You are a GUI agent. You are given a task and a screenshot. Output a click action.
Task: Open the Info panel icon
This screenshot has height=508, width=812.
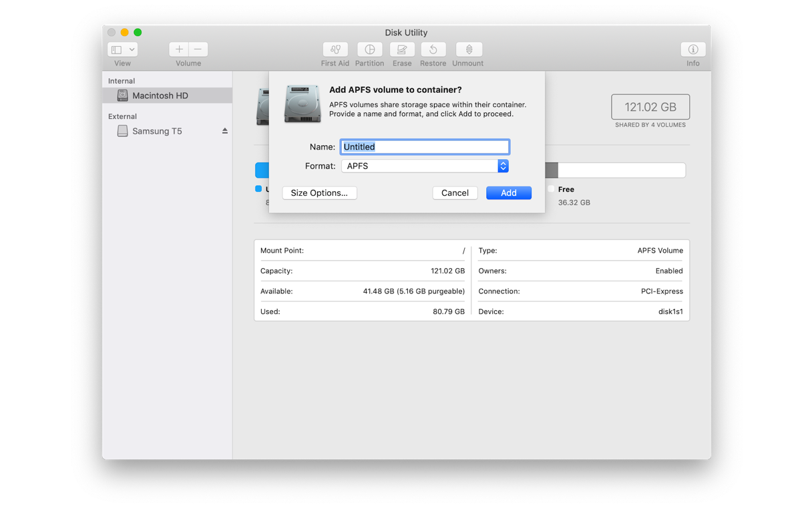click(693, 49)
